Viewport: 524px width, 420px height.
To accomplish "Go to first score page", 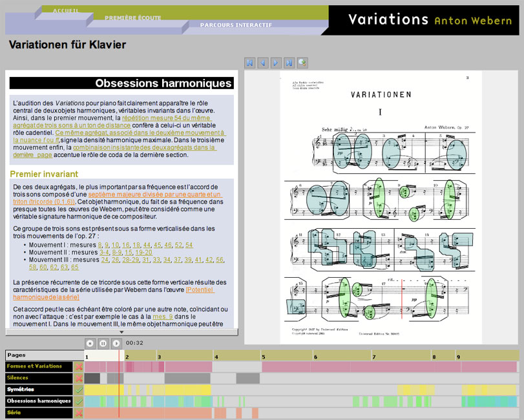I will click(x=249, y=63).
